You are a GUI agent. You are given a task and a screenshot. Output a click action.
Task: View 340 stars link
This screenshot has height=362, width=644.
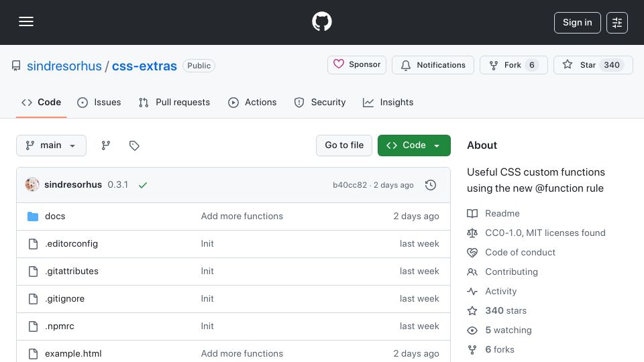pyautogui.click(x=506, y=310)
